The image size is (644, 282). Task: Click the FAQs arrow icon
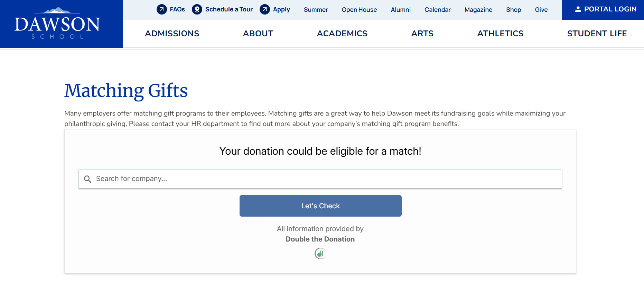(161, 9)
